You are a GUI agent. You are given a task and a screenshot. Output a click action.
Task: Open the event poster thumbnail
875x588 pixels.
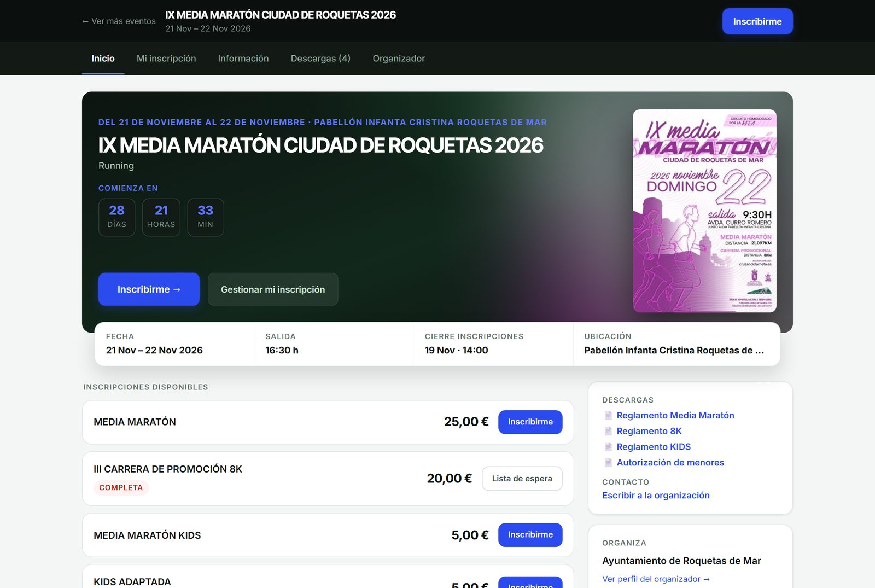tap(704, 211)
